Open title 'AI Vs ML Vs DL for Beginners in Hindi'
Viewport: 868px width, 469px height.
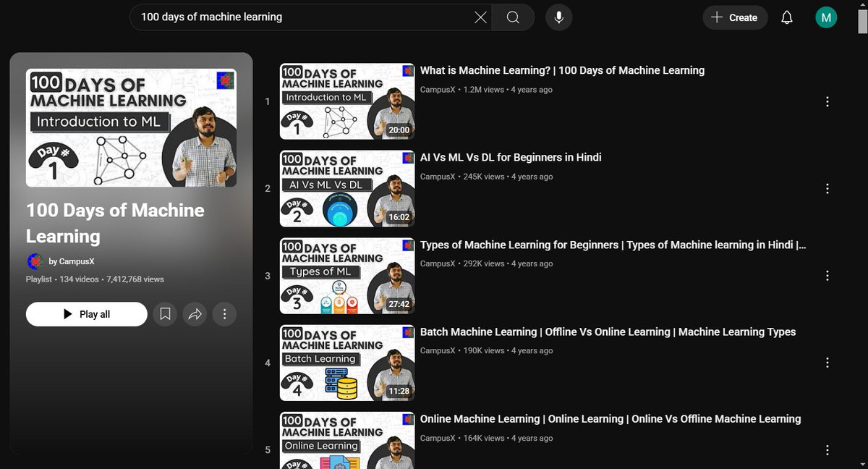point(511,157)
